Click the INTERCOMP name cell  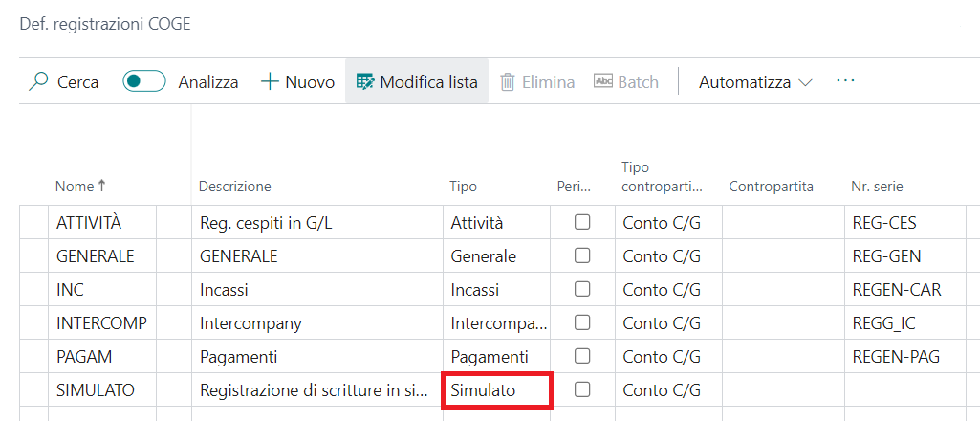(x=102, y=323)
